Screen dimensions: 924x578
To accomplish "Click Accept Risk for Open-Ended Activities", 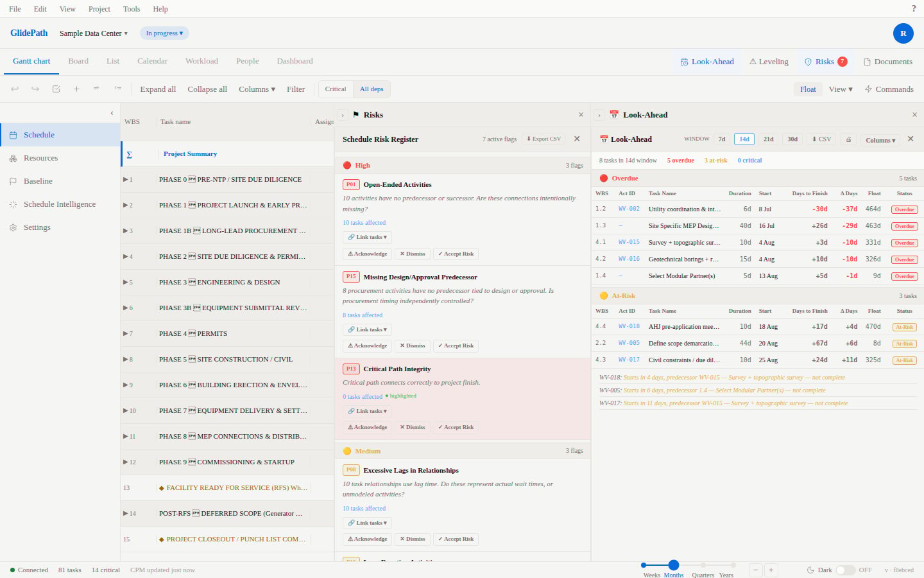I will click(x=456, y=254).
